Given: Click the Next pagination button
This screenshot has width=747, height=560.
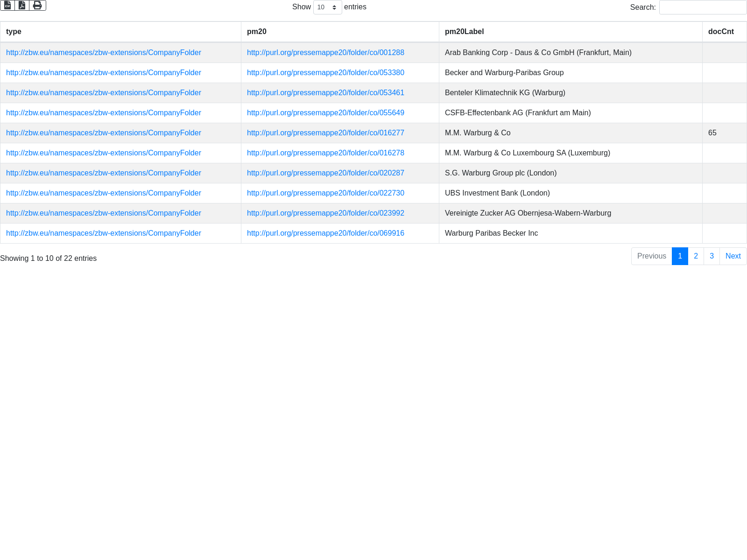Looking at the screenshot, I should 733,256.
